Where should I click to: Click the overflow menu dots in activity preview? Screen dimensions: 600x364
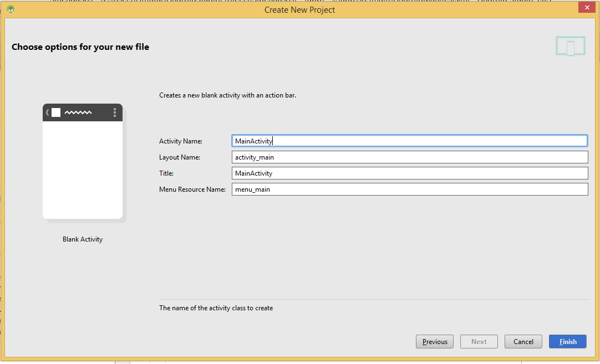pos(116,112)
